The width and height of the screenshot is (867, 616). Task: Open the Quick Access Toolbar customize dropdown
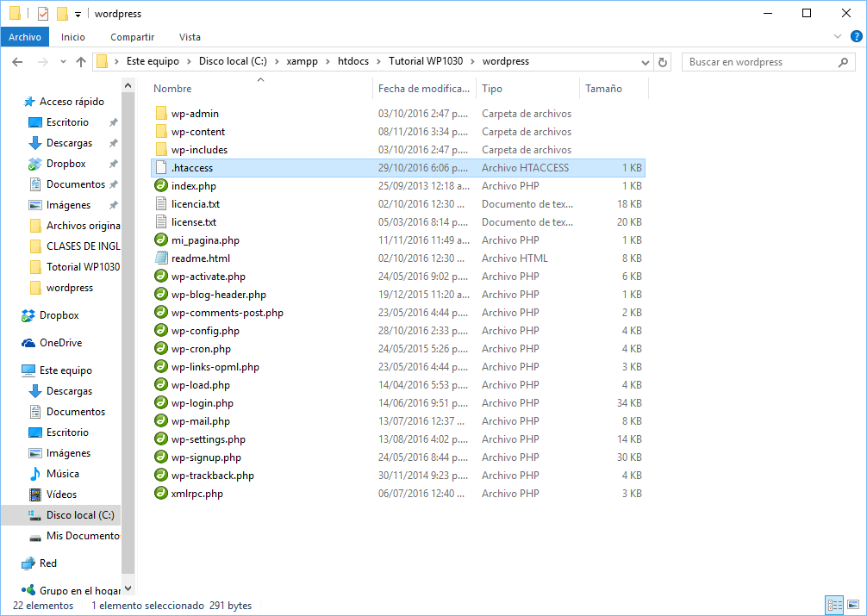coord(78,15)
